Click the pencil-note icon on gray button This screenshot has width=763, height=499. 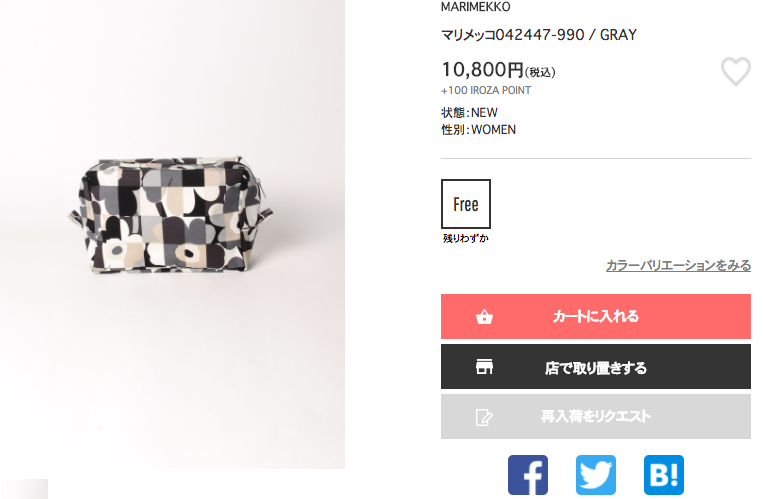[x=484, y=417]
